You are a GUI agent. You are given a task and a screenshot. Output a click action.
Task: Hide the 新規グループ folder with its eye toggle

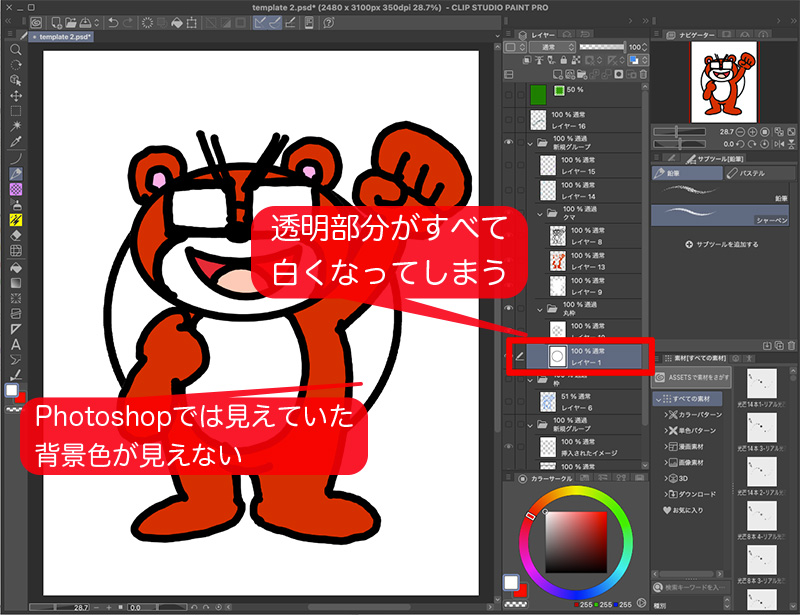508,141
